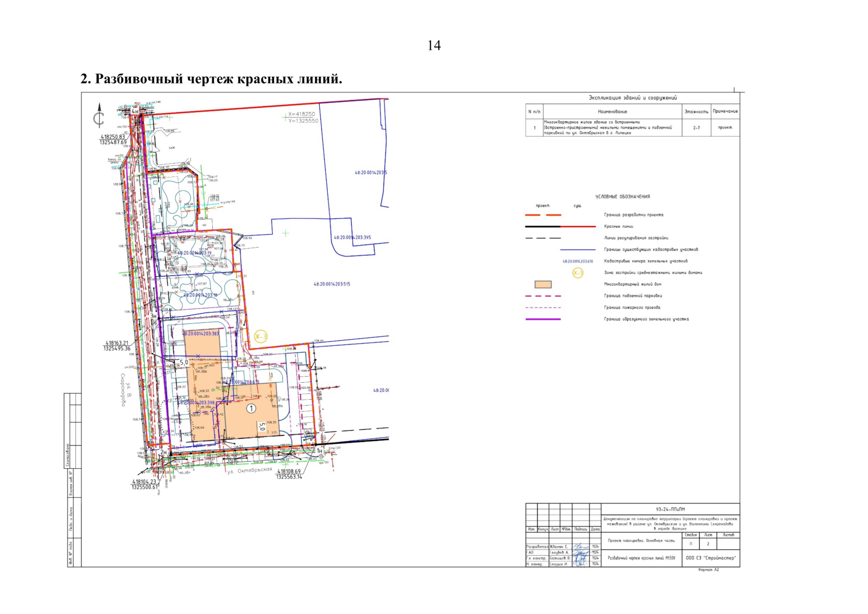Select cadastral label 48:20:0014203:395
The height and width of the screenshot is (614, 868).
pyautogui.click(x=352, y=237)
